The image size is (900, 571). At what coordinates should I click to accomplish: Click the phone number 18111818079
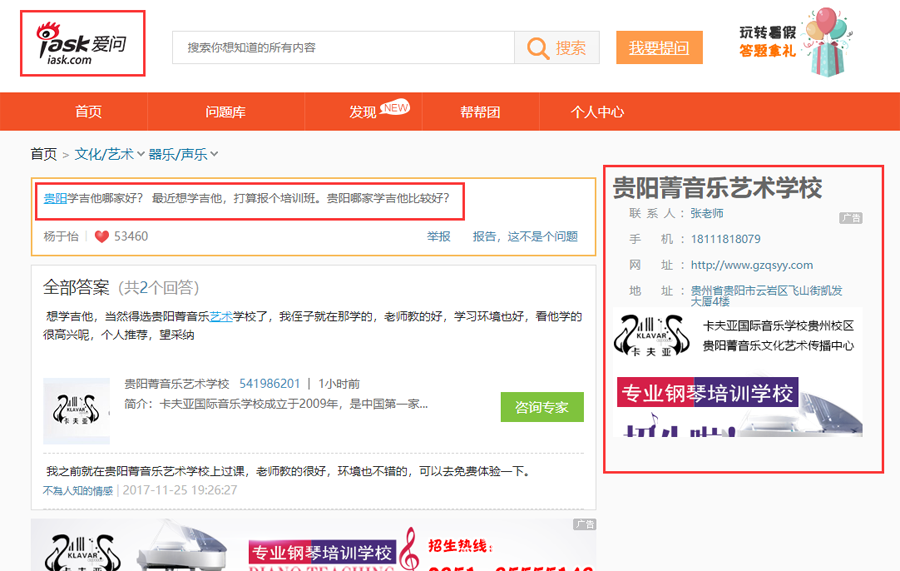pos(726,239)
